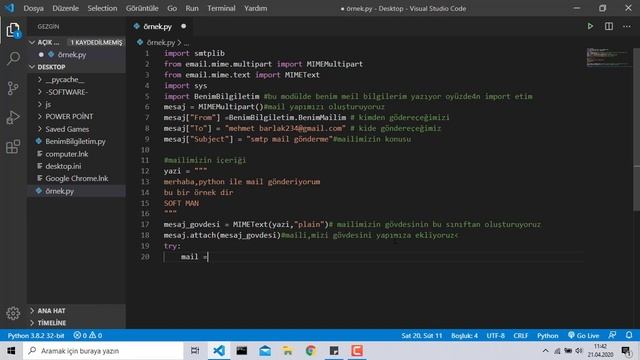Screen dimensions: 640x360
Task: Close unsaved örnek.py tab via dot
Action: (184, 26)
